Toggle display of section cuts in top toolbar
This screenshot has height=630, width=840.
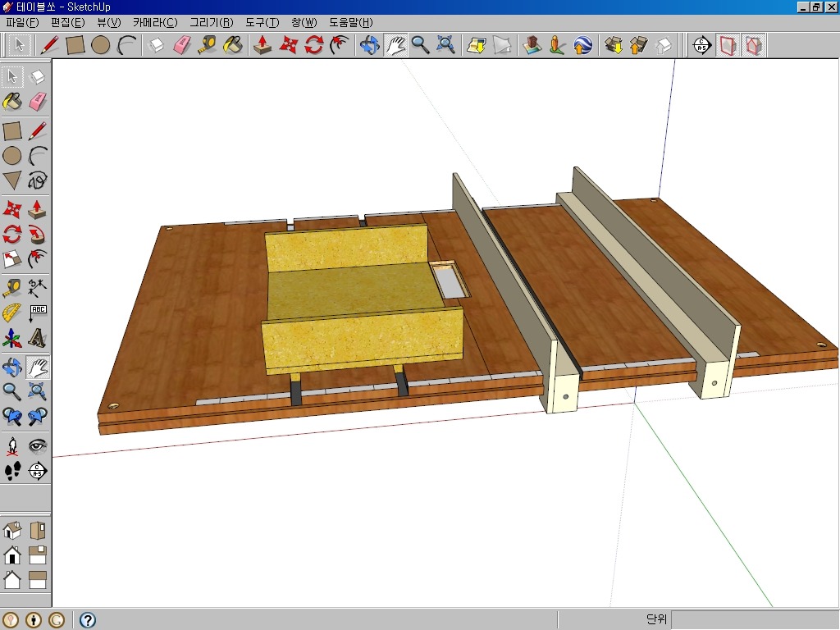point(754,45)
